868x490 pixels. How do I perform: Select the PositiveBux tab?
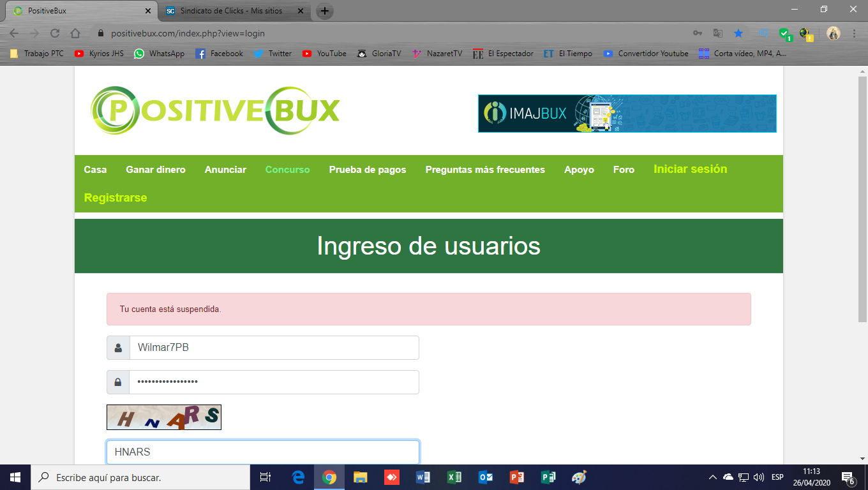coord(82,11)
